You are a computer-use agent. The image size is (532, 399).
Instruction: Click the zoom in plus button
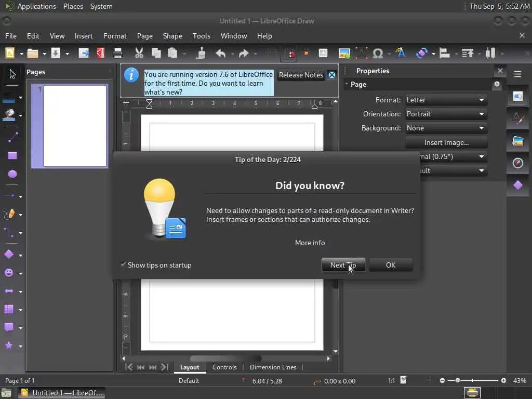point(503,380)
